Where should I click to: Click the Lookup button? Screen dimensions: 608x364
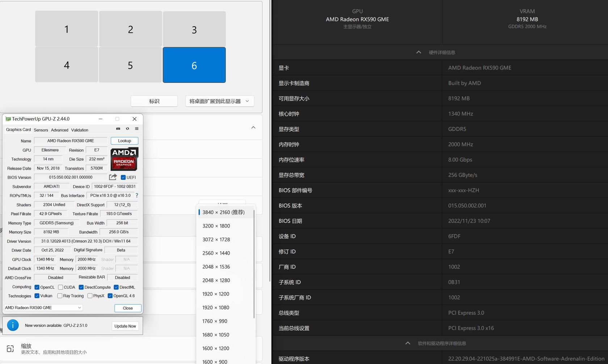point(124,141)
